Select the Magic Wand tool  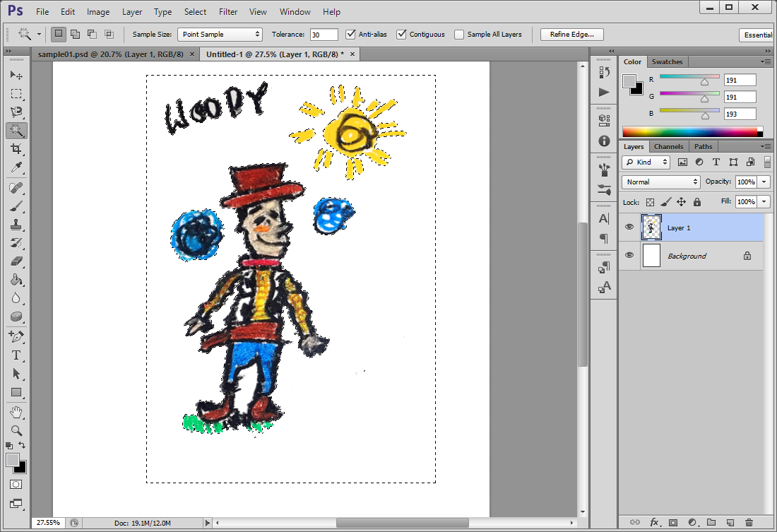[x=16, y=131]
